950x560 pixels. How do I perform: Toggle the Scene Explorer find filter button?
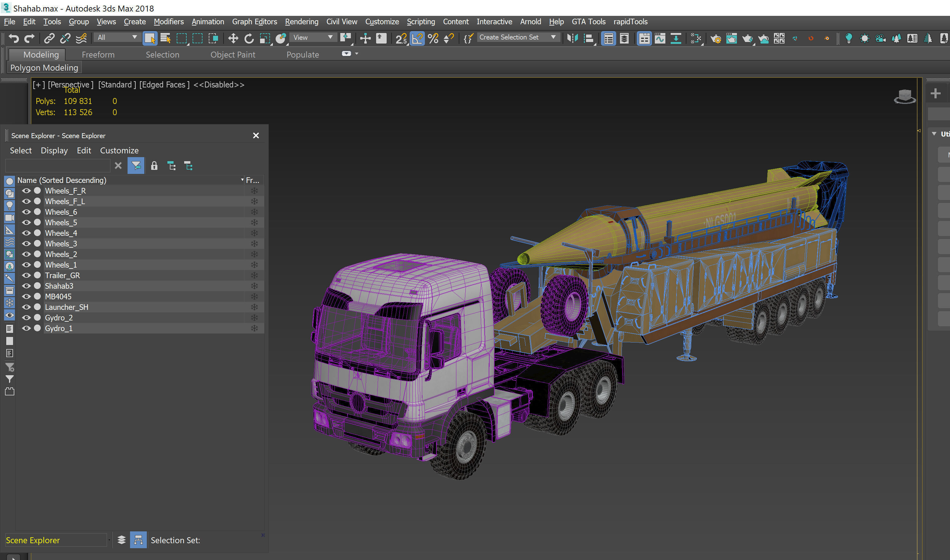click(x=136, y=166)
